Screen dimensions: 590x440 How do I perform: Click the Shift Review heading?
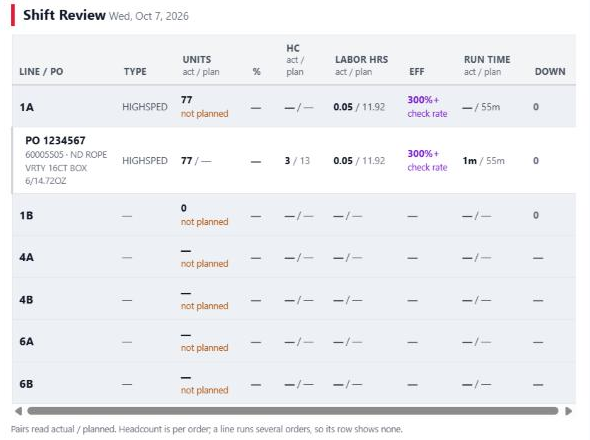tap(64, 15)
